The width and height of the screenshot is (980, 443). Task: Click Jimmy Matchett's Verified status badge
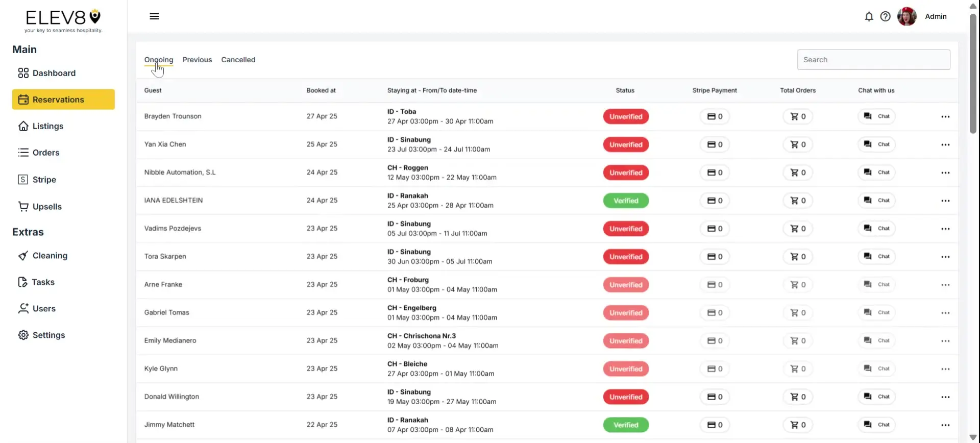pos(626,425)
